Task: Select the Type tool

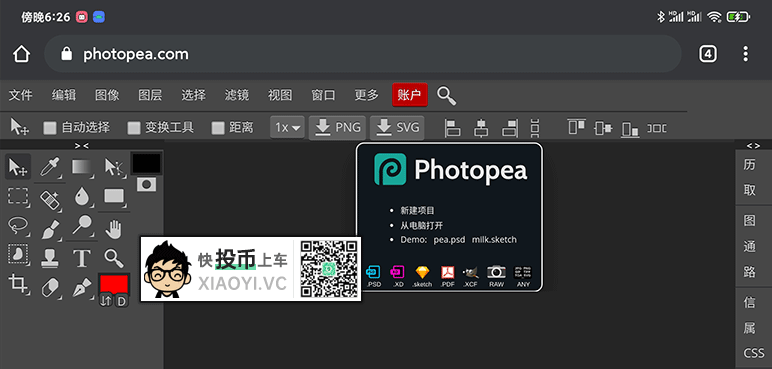Action: (82, 257)
